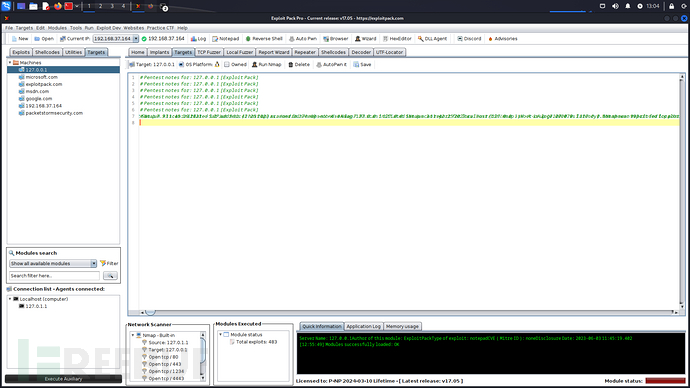Select packetstormsecurity.com target
690x388 pixels.
54,113
